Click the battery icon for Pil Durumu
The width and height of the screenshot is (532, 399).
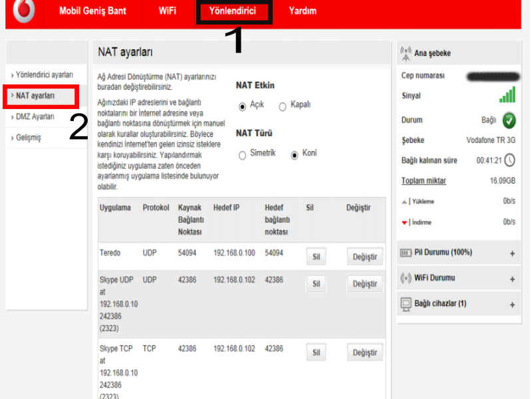click(x=406, y=253)
